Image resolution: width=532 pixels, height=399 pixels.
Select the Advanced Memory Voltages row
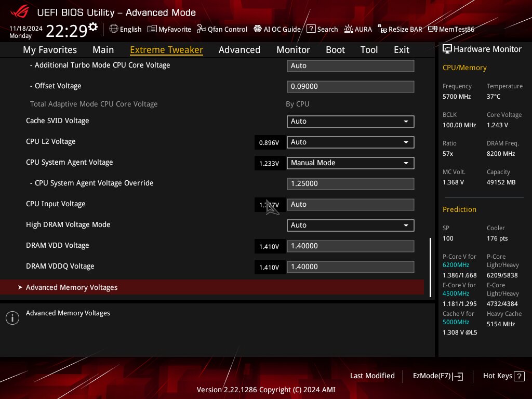pos(212,287)
